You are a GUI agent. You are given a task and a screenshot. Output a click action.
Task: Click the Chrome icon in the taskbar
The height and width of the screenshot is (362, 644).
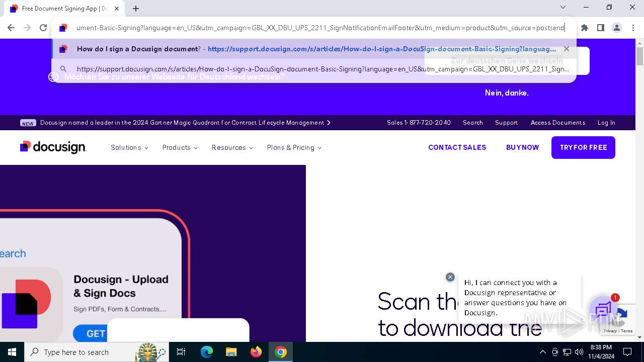pyautogui.click(x=281, y=352)
